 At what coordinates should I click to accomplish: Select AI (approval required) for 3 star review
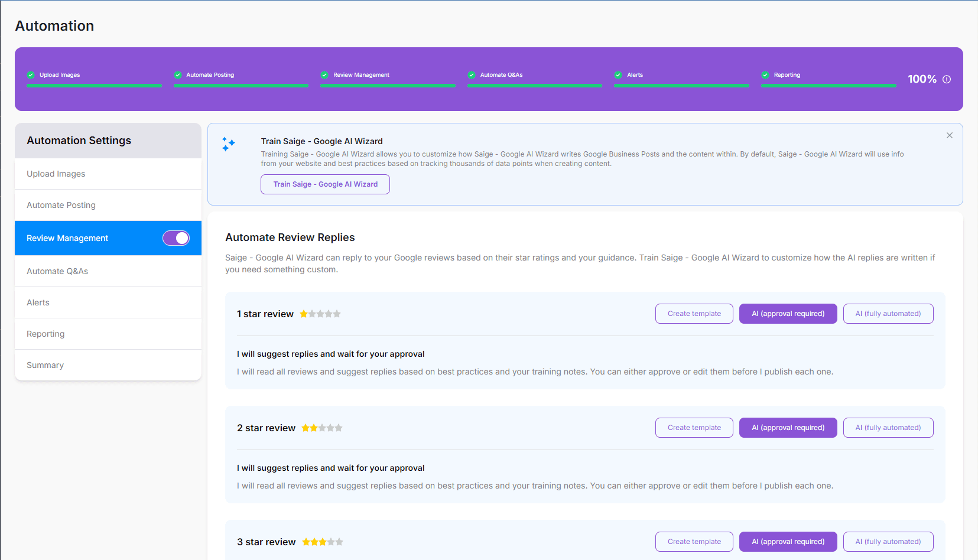[788, 542]
